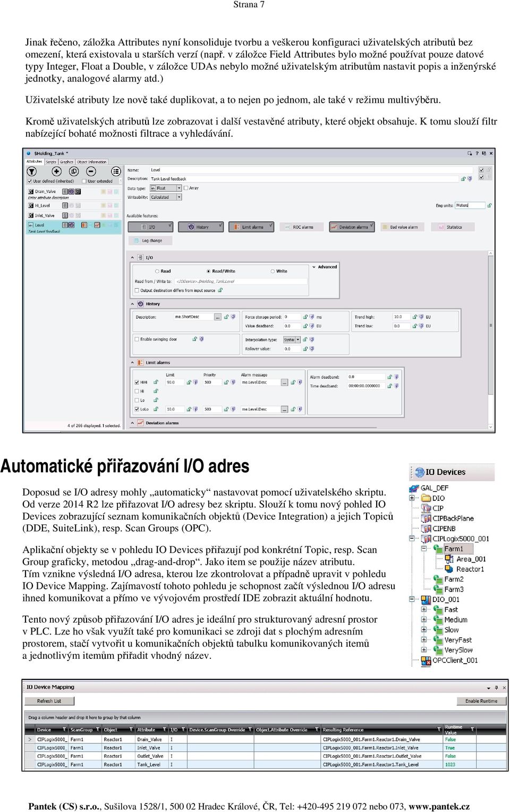Enable swinging door checkbox

(137, 339)
